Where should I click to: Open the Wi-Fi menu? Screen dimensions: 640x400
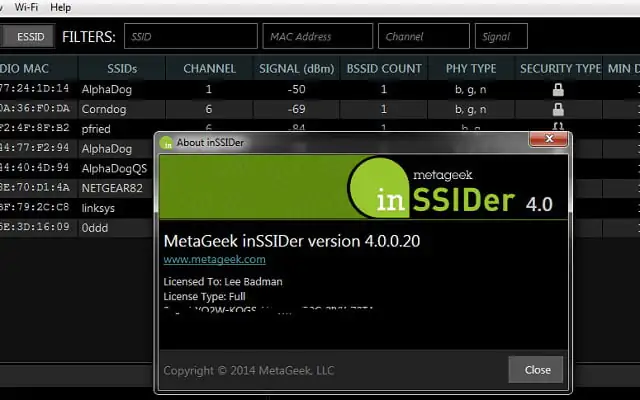click(x=26, y=7)
